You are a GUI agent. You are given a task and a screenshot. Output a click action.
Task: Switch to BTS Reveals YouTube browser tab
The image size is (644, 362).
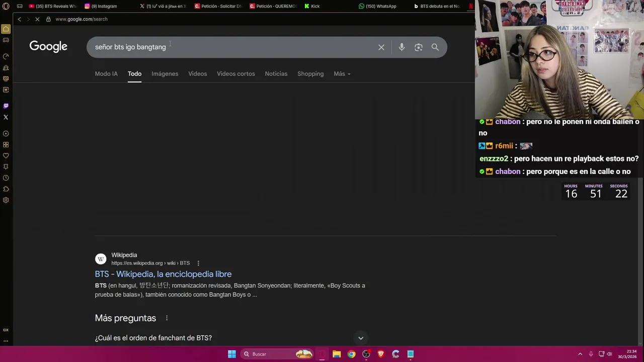coord(52,6)
